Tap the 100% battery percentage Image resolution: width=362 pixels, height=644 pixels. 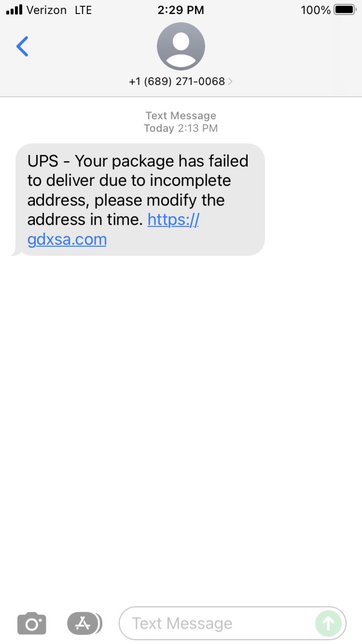316,10
